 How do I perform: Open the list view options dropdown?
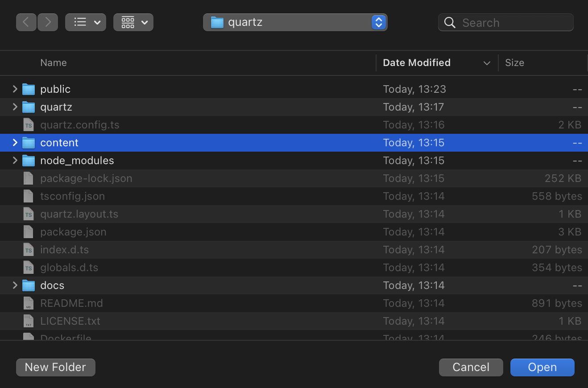86,22
